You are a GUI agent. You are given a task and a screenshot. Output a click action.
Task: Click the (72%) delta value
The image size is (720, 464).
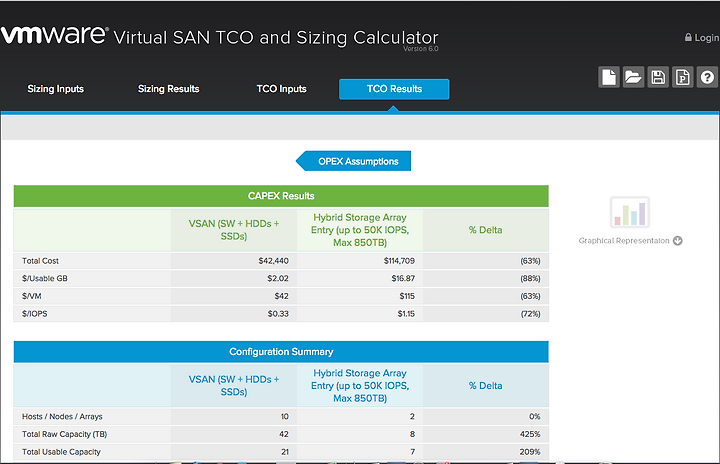click(530, 314)
